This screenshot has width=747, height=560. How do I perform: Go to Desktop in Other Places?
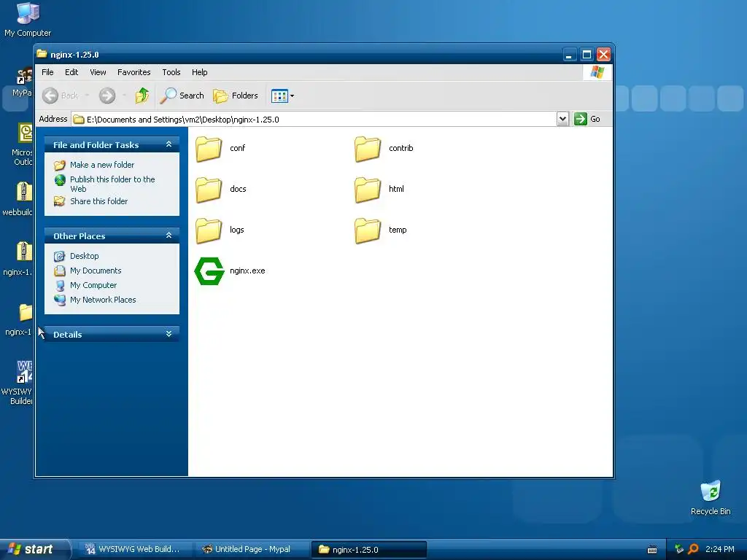click(85, 256)
